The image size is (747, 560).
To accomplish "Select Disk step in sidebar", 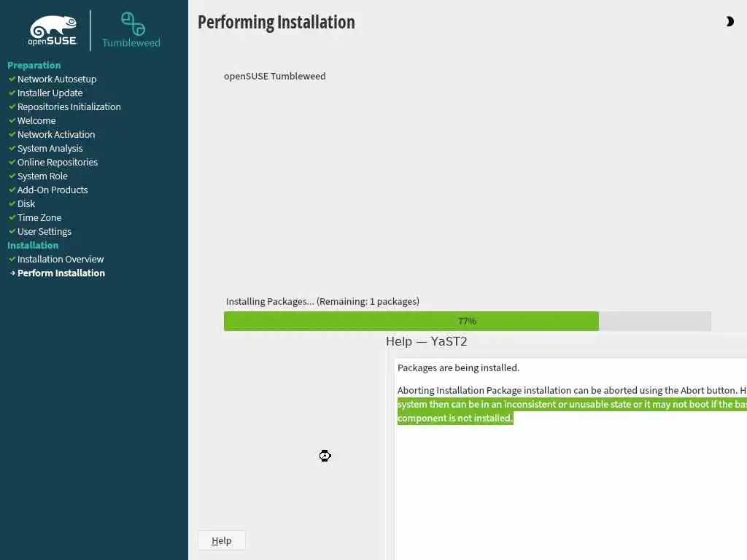I will pyautogui.click(x=26, y=203).
